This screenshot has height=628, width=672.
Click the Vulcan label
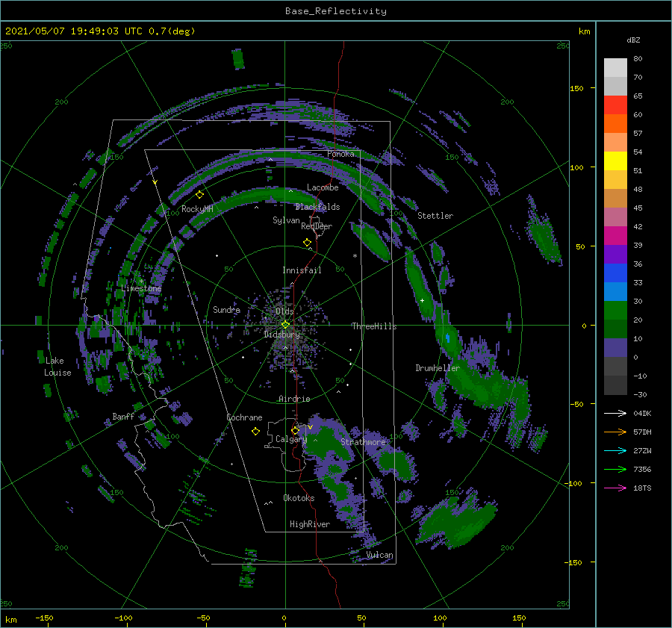click(380, 555)
